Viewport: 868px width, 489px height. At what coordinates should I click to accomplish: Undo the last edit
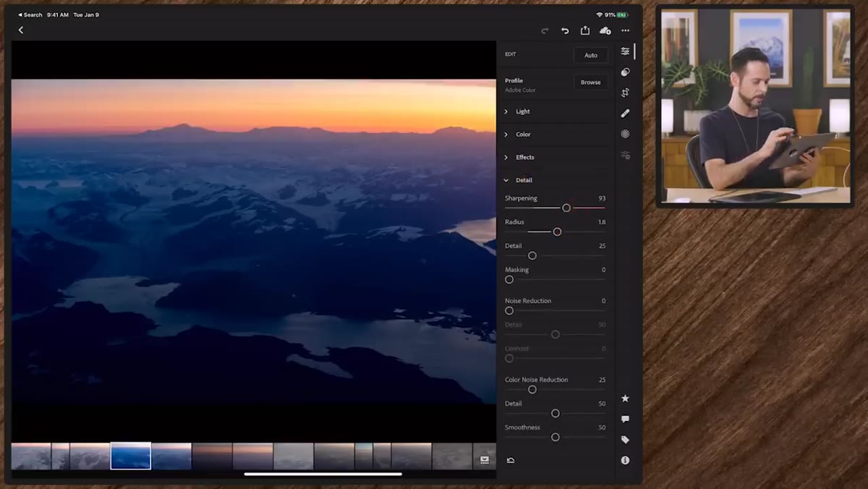coord(565,30)
